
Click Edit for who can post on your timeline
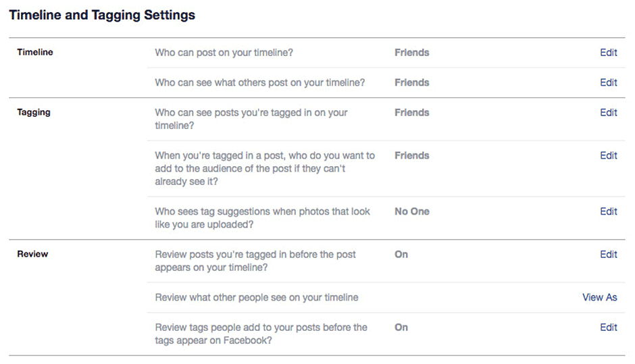pos(608,53)
